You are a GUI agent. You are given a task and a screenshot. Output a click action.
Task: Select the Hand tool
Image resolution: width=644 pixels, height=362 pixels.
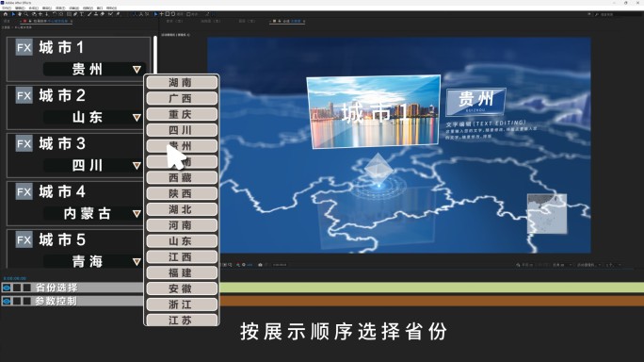pyautogui.click(x=20, y=14)
